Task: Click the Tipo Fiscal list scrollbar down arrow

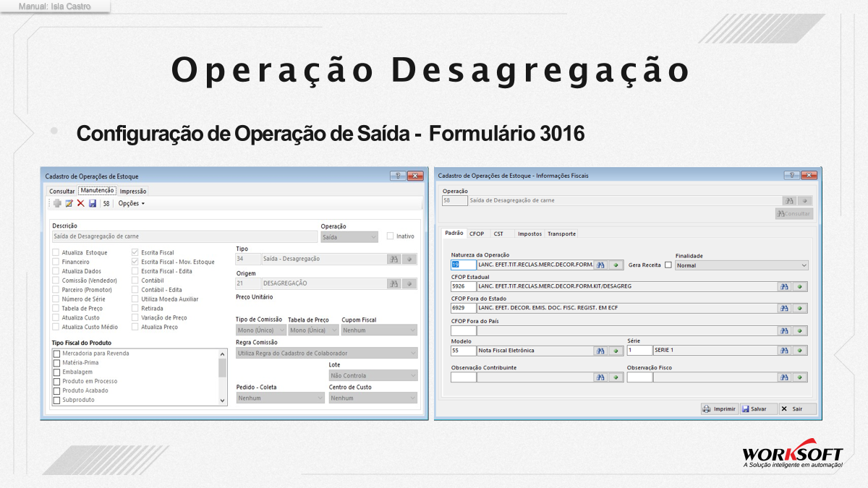Action: 222,400
